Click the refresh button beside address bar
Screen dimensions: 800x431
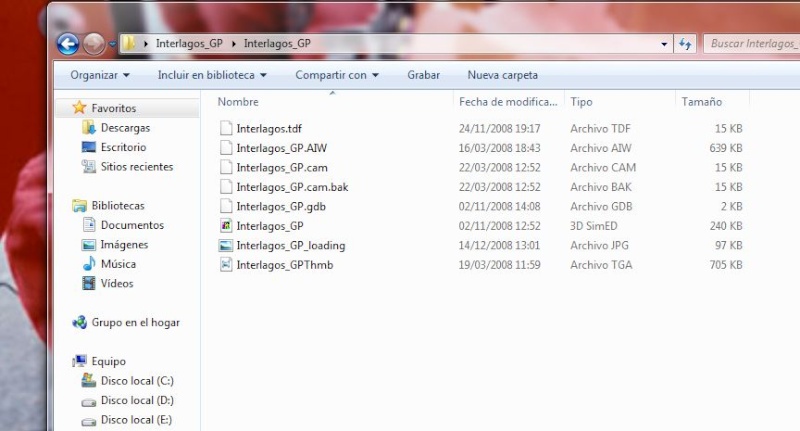[685, 44]
